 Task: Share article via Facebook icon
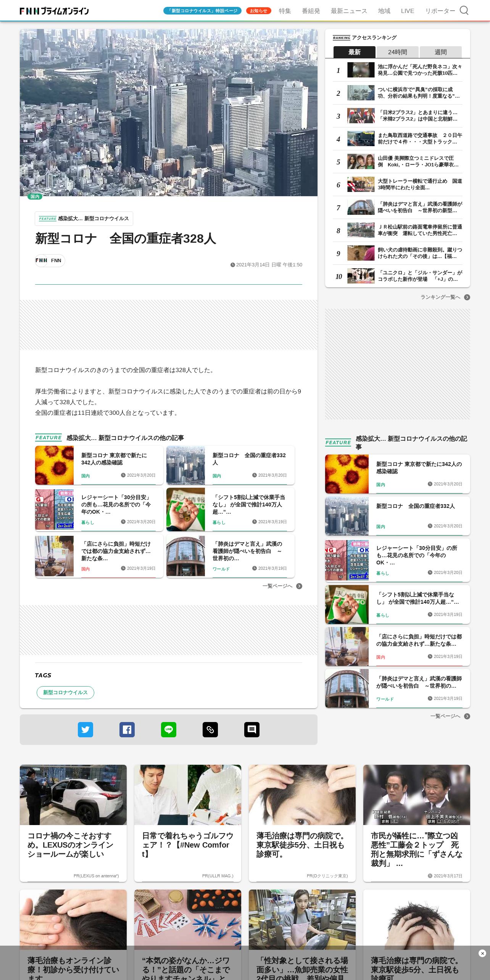coord(127,730)
